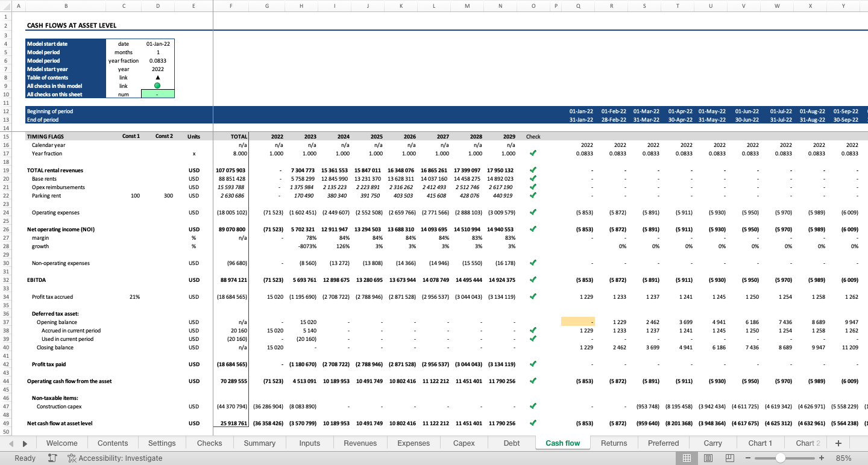Screen dimensions: 868x465
Task: Click the 'TIMING FLAGS' header cell
Action: pos(45,137)
